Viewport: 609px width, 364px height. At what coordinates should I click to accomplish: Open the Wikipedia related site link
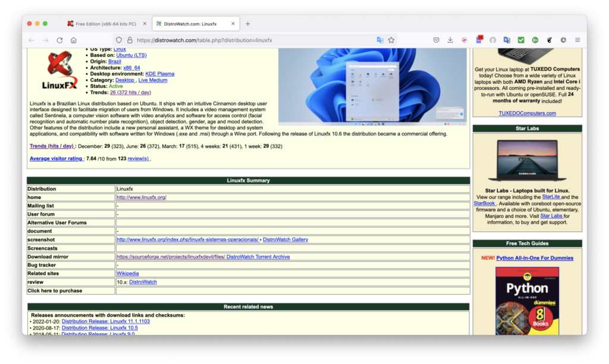(x=127, y=274)
